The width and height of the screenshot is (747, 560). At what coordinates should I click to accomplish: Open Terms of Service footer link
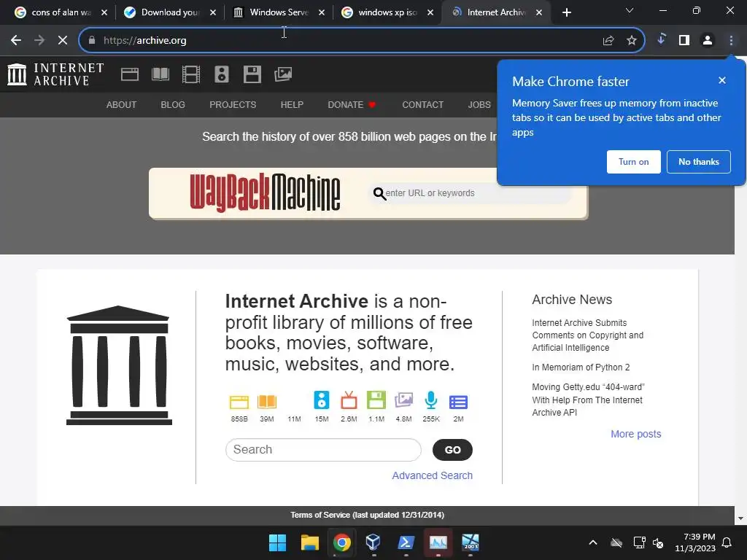tap(368, 515)
